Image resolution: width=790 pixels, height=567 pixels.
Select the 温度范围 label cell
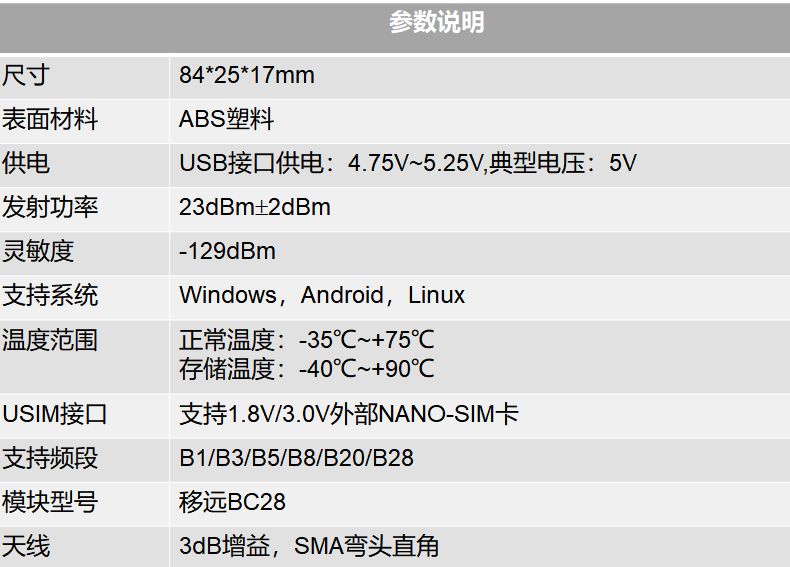tap(50, 340)
